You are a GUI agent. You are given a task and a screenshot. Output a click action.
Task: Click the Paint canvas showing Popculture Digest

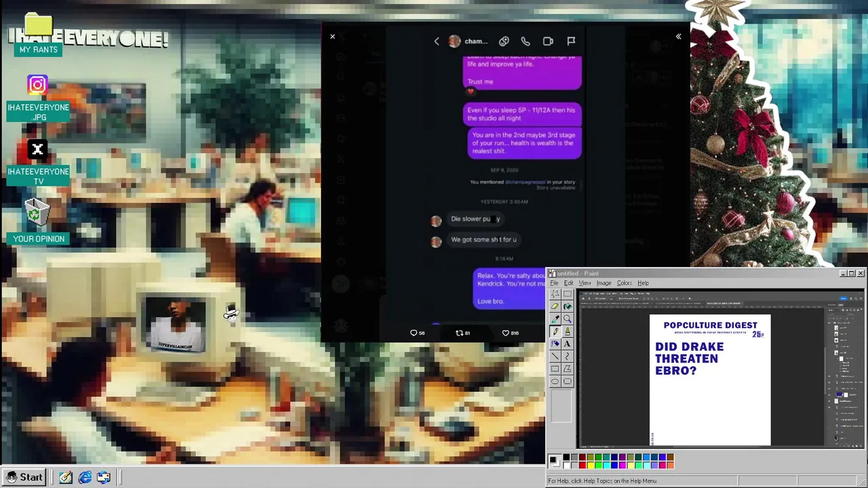coord(710,380)
